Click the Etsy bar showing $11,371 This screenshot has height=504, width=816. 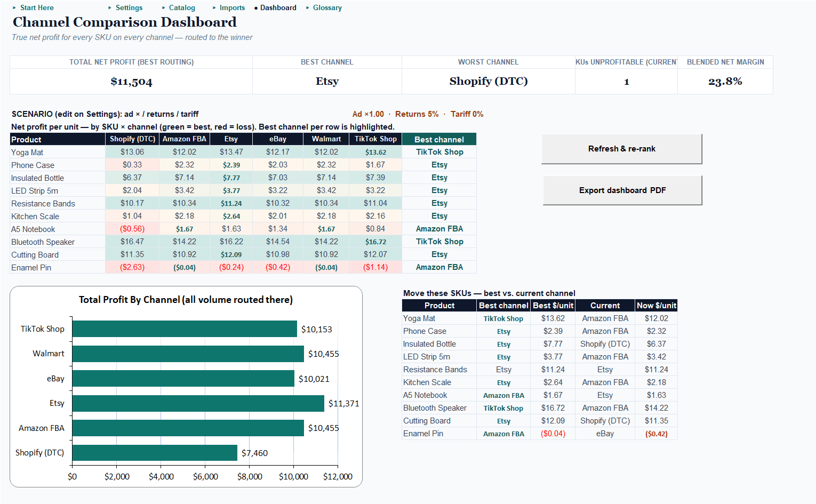[198, 403]
